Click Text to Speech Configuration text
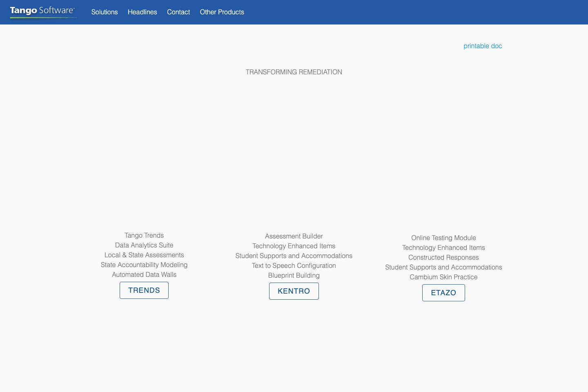 294,266
